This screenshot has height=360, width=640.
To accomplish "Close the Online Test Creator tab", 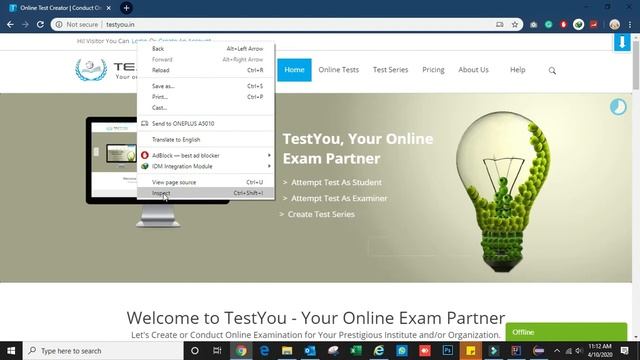I will [109, 8].
